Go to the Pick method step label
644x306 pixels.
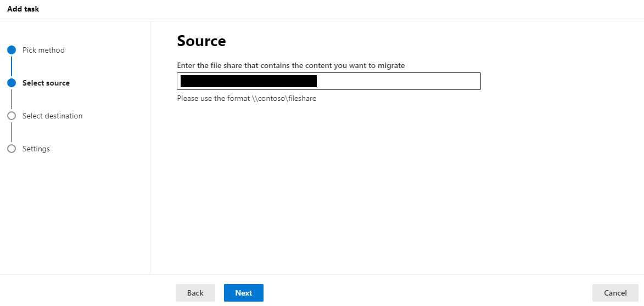click(43, 50)
